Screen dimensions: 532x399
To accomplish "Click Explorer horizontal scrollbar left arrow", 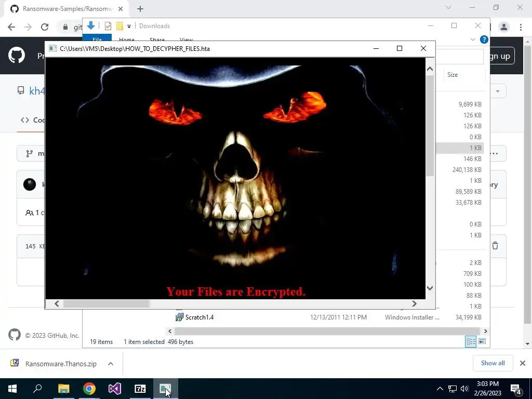I will click(x=170, y=331).
